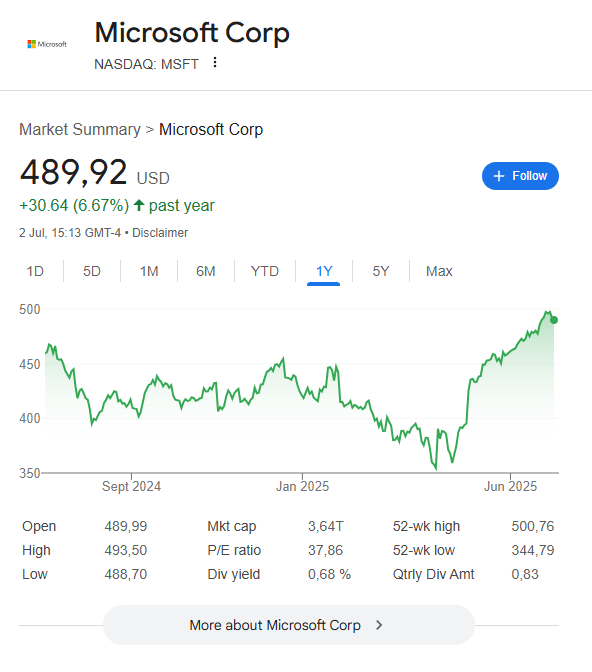Select the 1D range tab

tap(35, 271)
